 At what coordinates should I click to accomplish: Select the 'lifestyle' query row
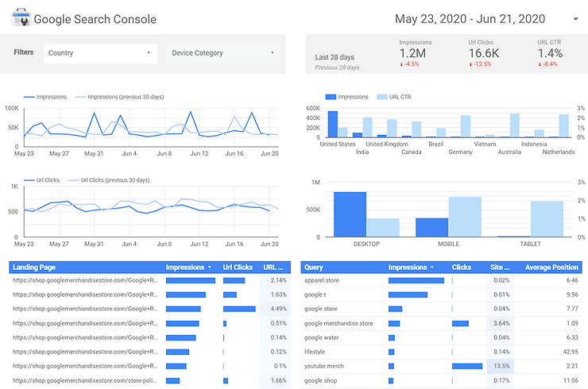pos(441,352)
